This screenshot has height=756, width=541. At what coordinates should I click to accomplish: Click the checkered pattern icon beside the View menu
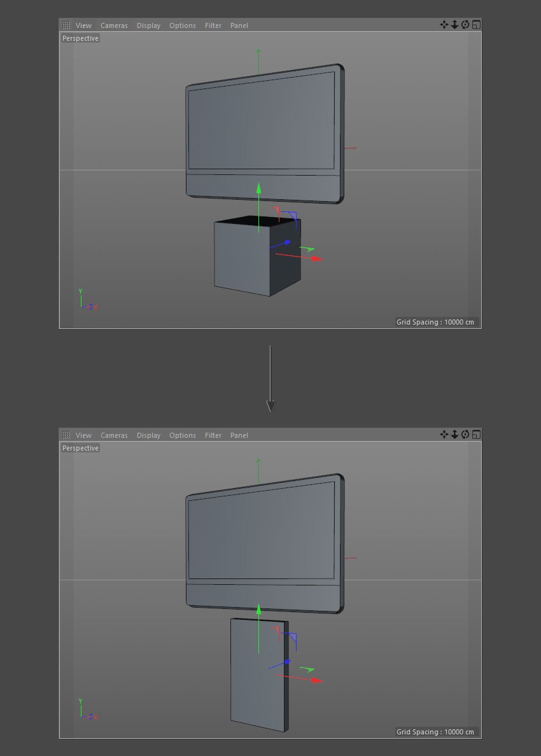click(66, 25)
